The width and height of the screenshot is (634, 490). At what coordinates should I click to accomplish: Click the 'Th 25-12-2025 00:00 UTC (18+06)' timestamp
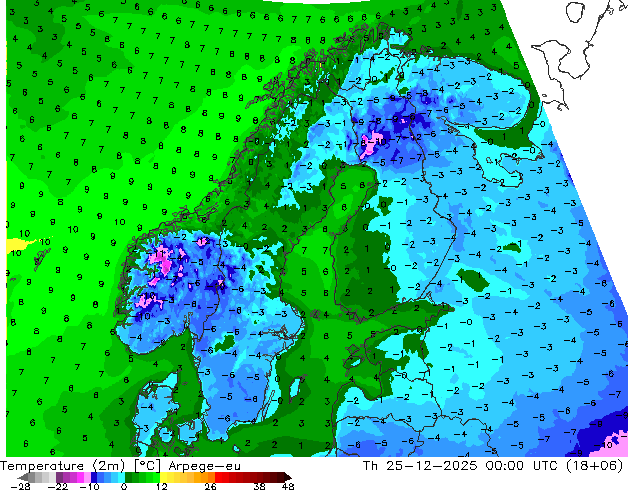pyautogui.click(x=493, y=466)
